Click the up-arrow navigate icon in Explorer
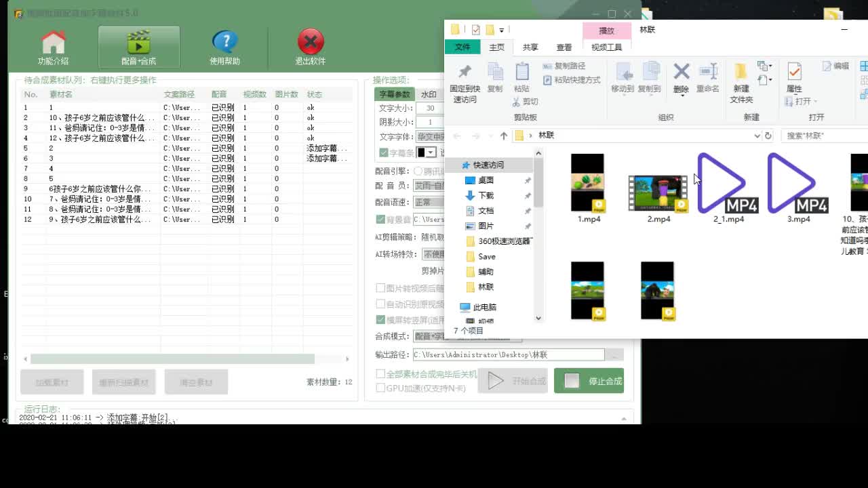Viewport: 868px width, 488px height. point(503,136)
